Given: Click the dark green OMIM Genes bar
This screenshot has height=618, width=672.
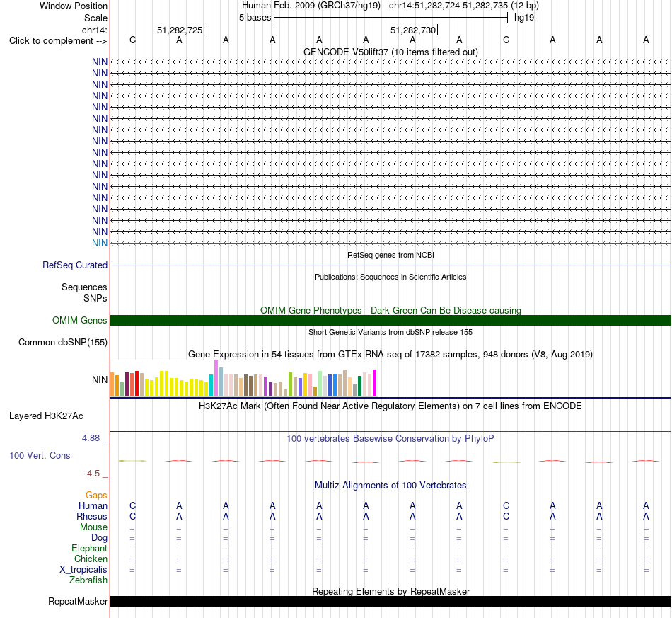Looking at the screenshot, I should click(x=390, y=321).
